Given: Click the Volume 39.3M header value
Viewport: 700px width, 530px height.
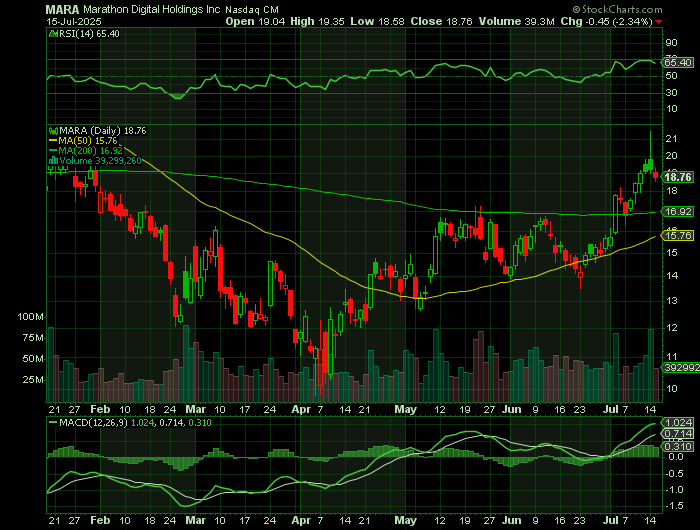Looking at the screenshot, I should (517, 21).
